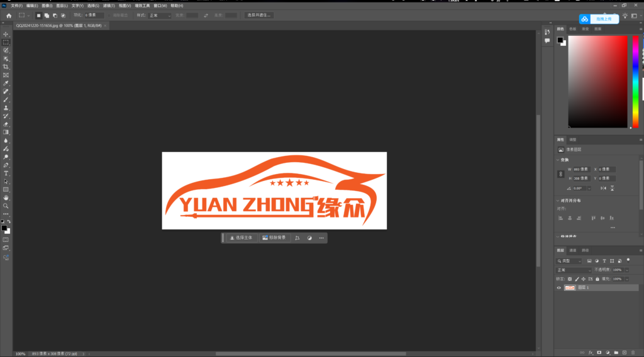Click the 移除背景 button

point(274,238)
